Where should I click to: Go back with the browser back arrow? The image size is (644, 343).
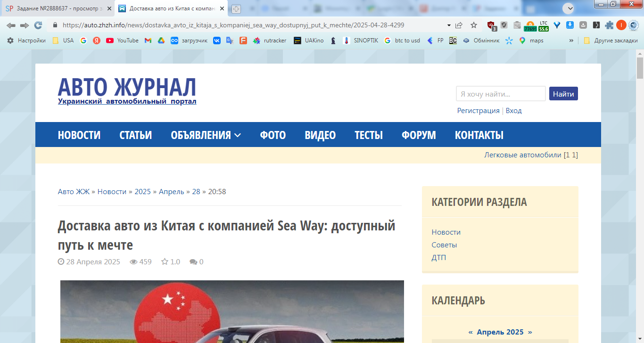[11, 25]
